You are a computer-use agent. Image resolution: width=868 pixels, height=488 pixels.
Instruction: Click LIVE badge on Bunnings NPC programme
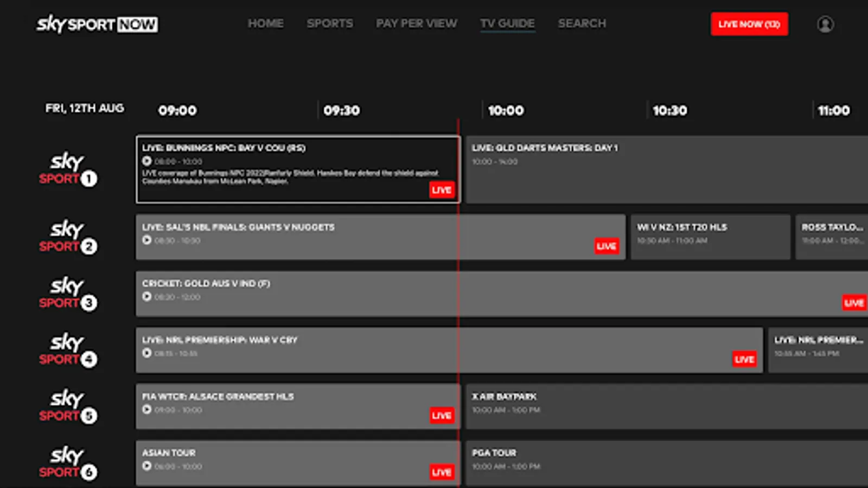tap(442, 190)
